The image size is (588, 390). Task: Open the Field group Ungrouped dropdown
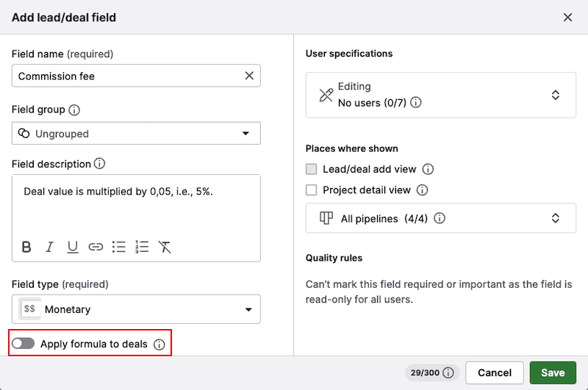pyautogui.click(x=136, y=134)
